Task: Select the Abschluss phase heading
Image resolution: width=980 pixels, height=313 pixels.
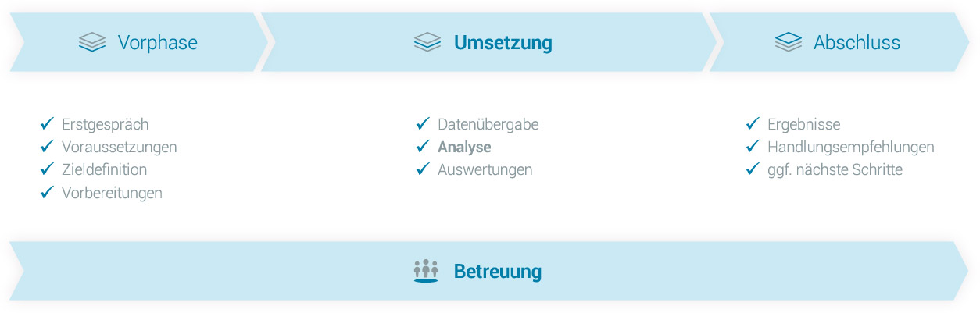Action: coord(857,42)
